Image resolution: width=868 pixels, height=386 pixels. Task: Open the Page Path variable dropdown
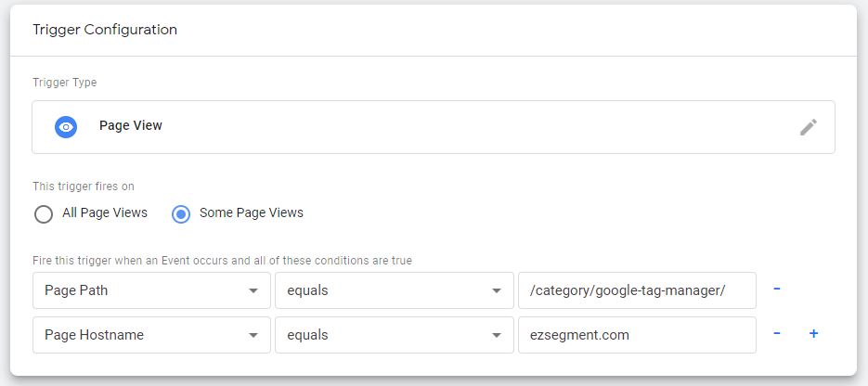[151, 290]
